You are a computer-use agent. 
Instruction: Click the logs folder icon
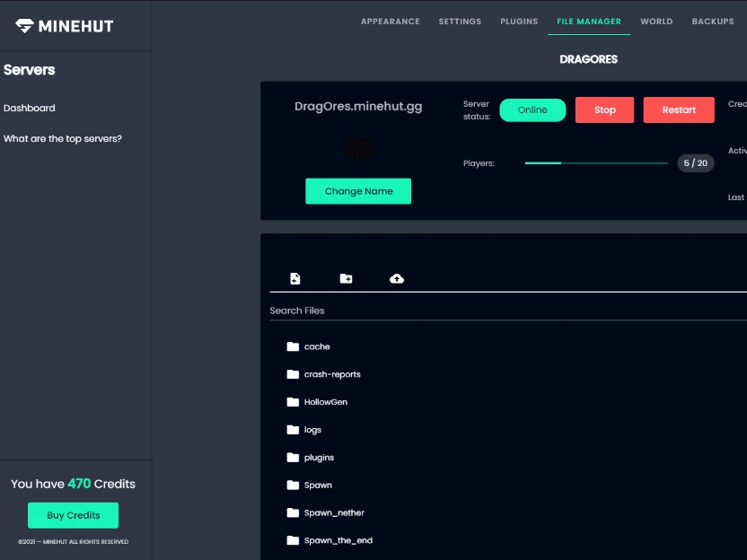pyautogui.click(x=293, y=430)
